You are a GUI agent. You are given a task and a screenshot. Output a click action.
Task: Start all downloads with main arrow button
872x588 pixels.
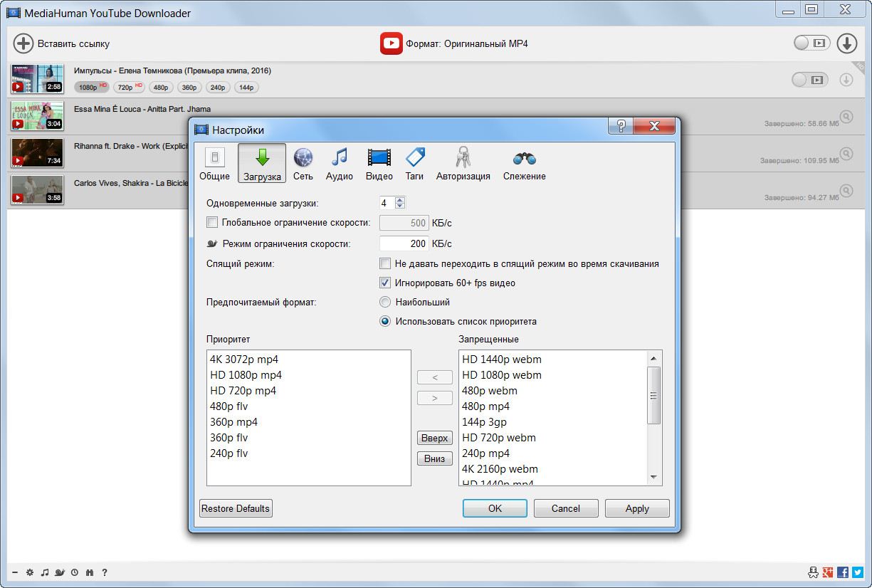tap(846, 43)
